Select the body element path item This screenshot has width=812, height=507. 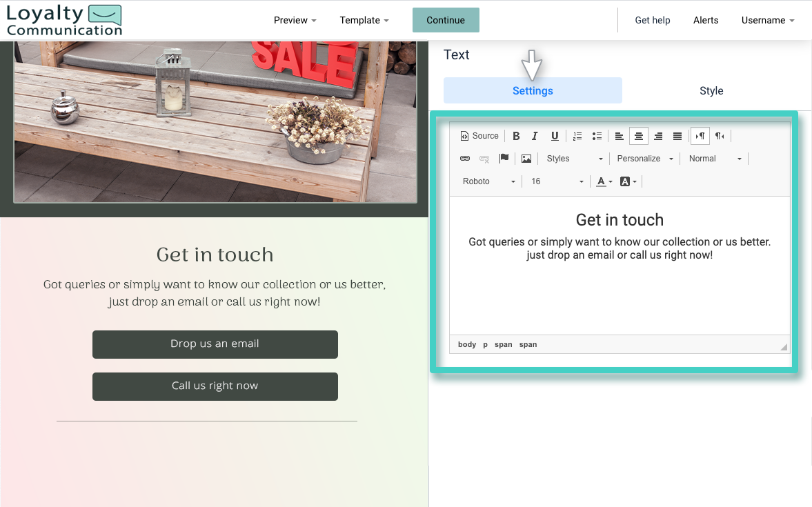pyautogui.click(x=466, y=344)
